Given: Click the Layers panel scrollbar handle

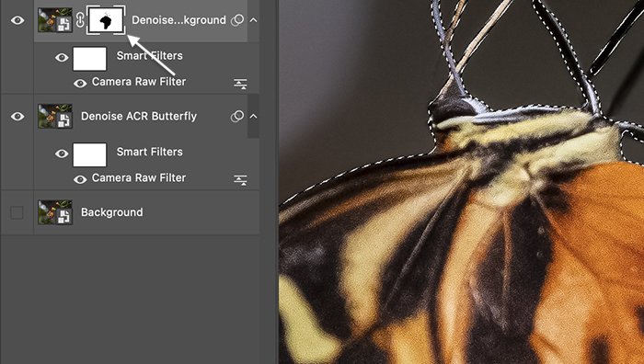Looking at the screenshot, I should coord(253,116).
